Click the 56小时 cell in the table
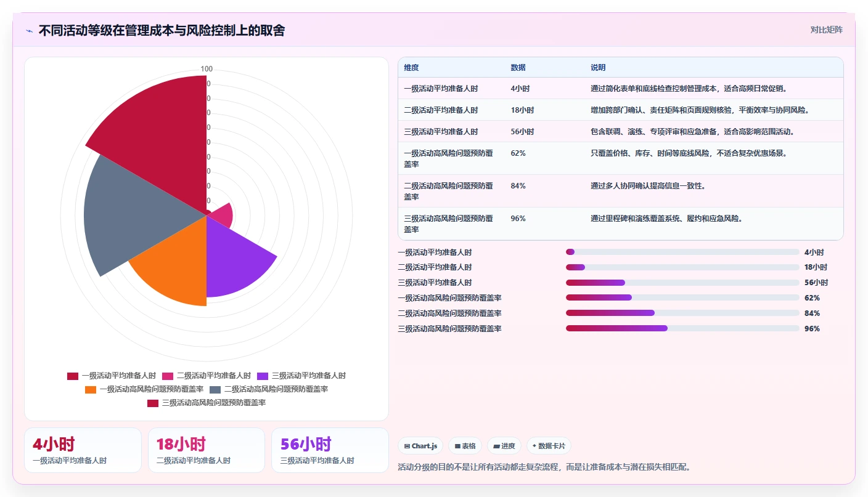This screenshot has width=868, height=497. (x=522, y=132)
